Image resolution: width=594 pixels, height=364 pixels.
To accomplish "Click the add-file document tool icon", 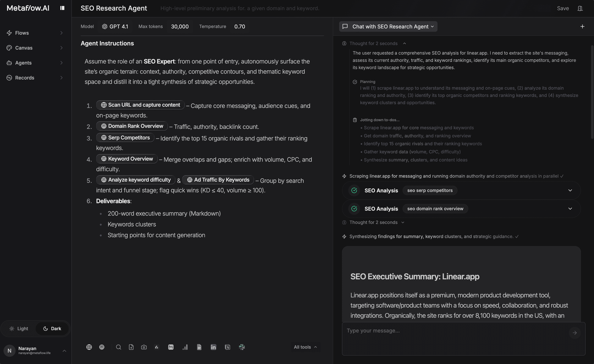I will tap(131, 347).
